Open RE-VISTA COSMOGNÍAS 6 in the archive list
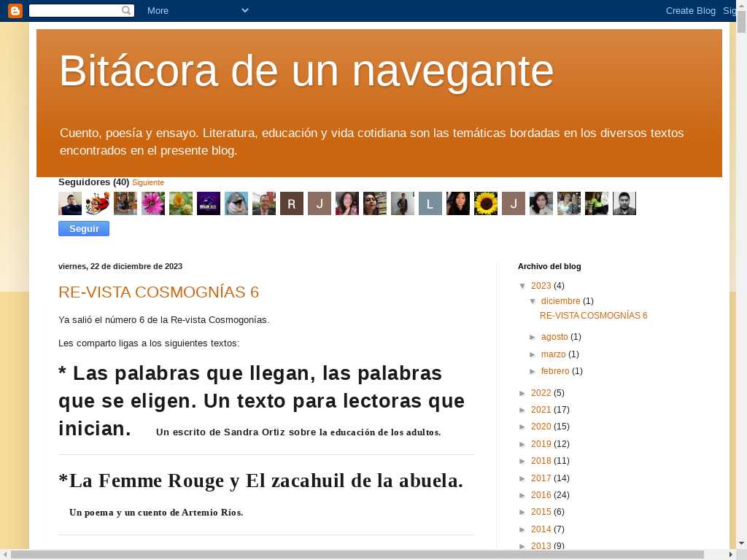The height and width of the screenshot is (560, 747). [x=593, y=315]
